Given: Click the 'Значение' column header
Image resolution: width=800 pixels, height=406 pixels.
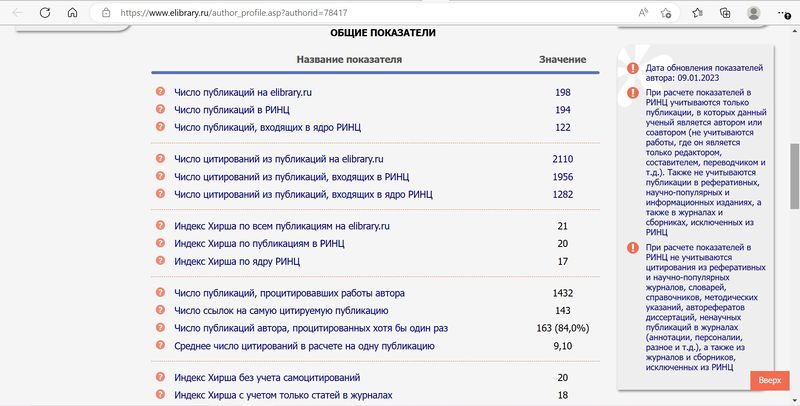Looking at the screenshot, I should point(563,60).
